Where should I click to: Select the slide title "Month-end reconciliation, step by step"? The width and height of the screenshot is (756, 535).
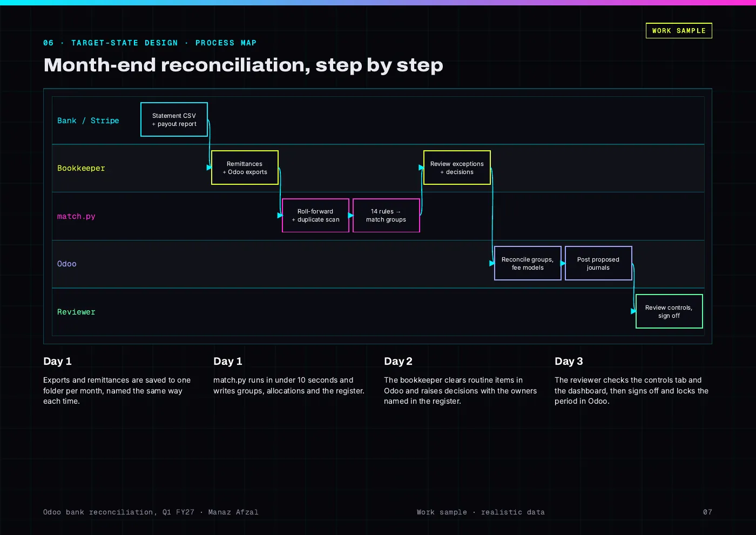tap(243, 65)
